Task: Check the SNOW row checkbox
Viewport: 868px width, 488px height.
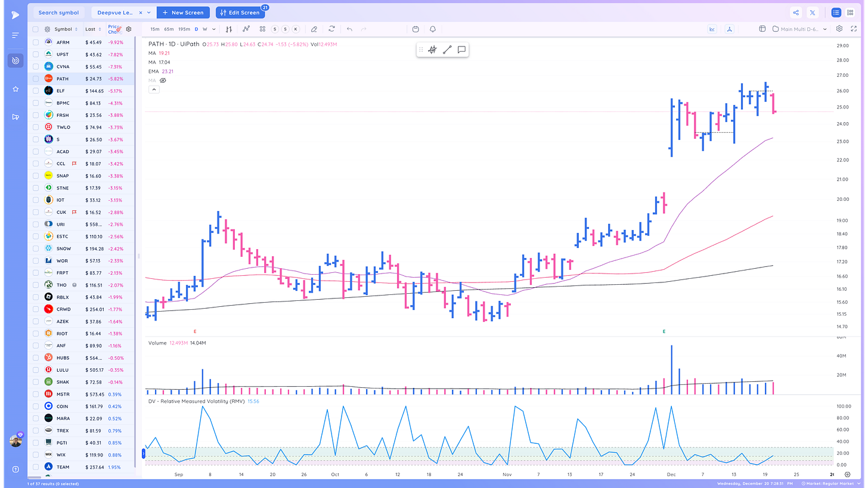Action: 36,248
